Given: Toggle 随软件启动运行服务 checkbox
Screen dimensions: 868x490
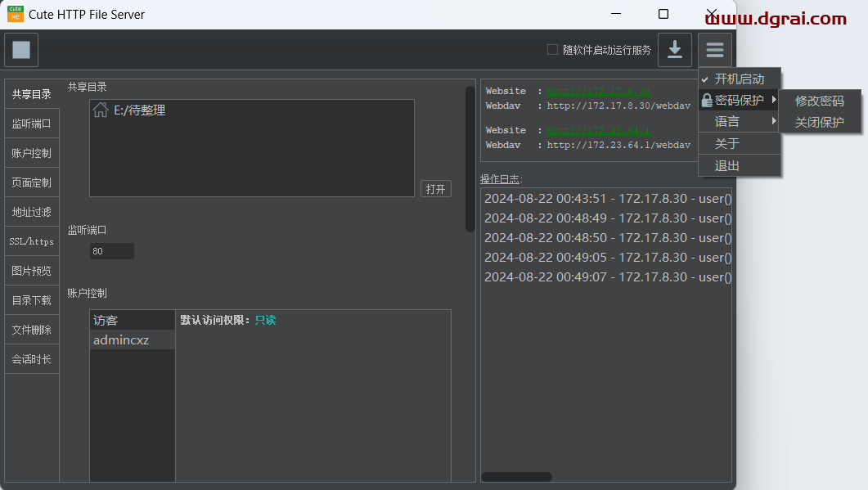Looking at the screenshot, I should pyautogui.click(x=552, y=50).
